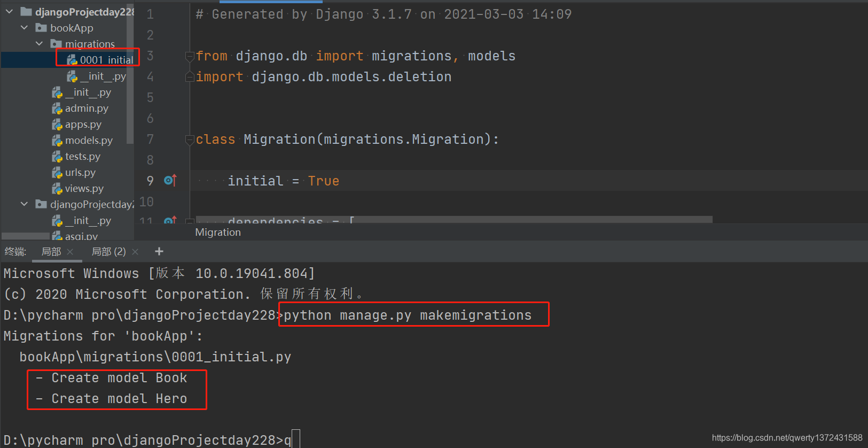The image size is (868, 448).
Task: Click the Migration breadcrumb in editor
Action: 218,232
